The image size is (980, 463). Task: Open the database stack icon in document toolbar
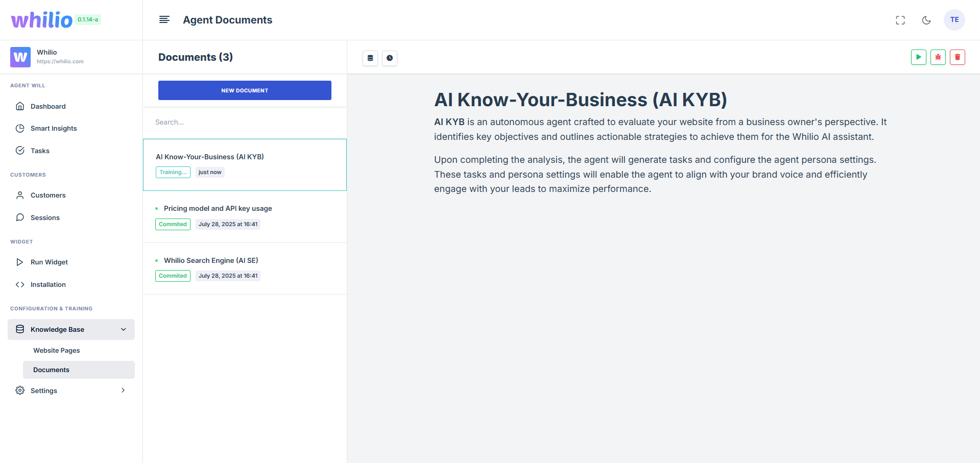click(370, 58)
